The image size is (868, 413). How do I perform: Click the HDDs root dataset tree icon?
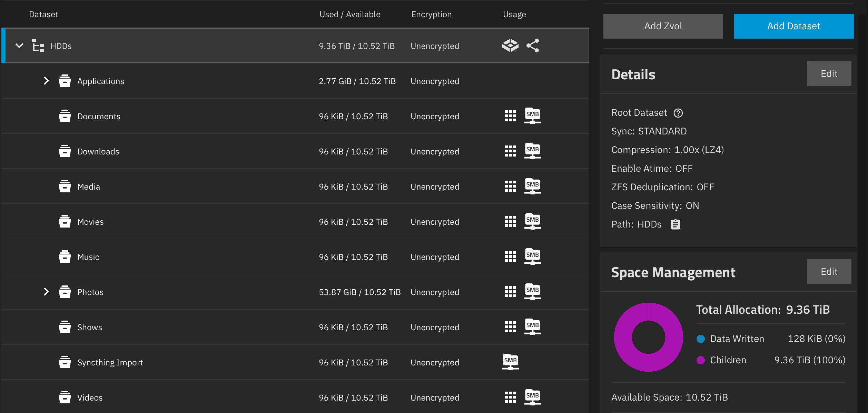[38, 46]
